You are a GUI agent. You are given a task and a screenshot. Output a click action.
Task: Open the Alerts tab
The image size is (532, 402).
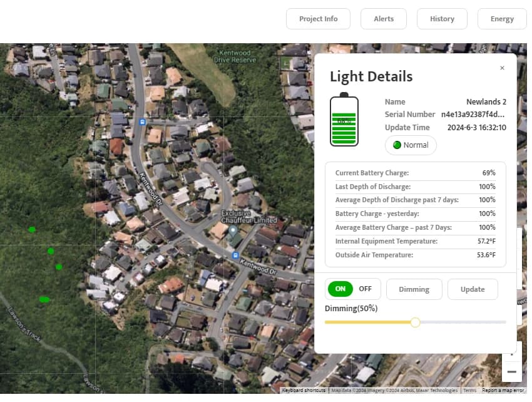pyautogui.click(x=384, y=19)
